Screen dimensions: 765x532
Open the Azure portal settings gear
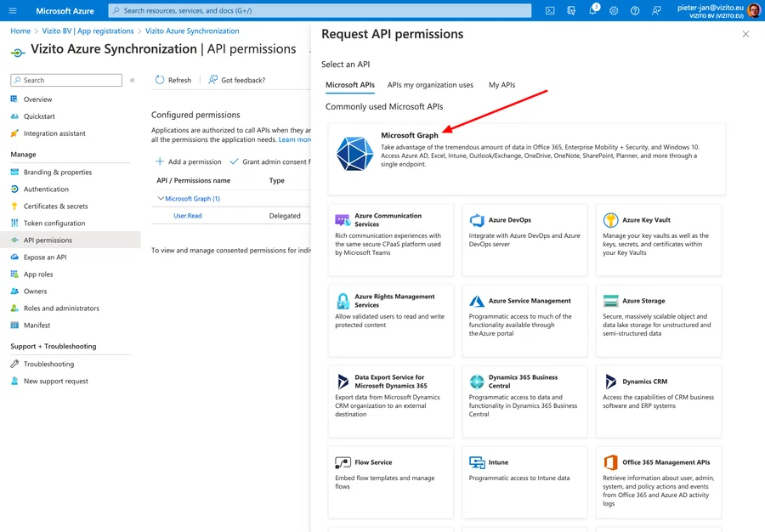point(614,10)
